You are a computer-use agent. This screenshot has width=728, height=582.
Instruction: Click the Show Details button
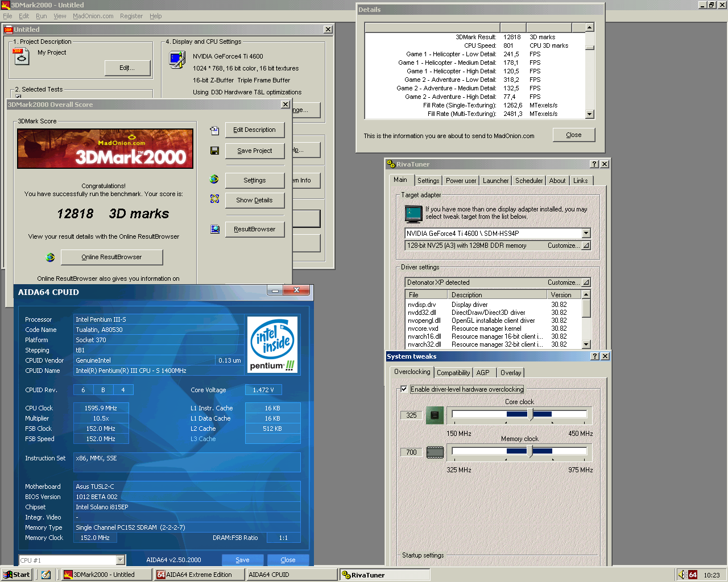(255, 201)
